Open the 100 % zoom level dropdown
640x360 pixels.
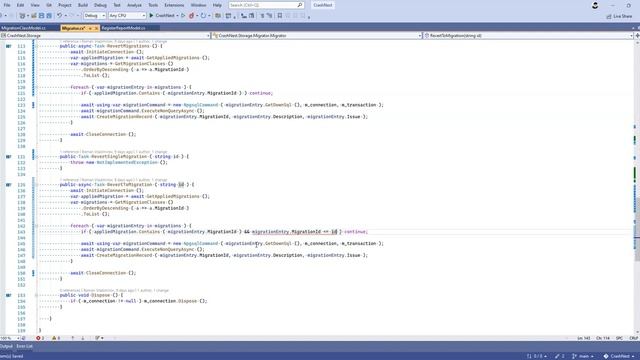10,338
